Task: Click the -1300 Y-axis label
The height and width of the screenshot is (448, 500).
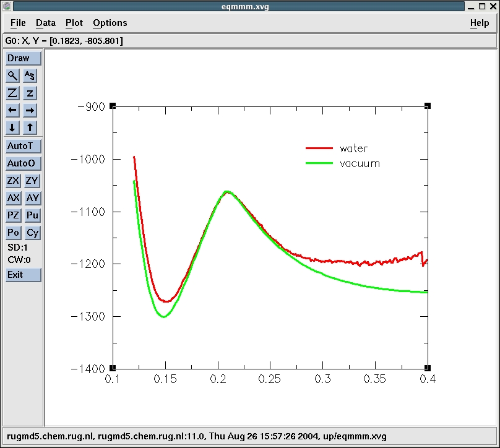Action: tap(88, 316)
